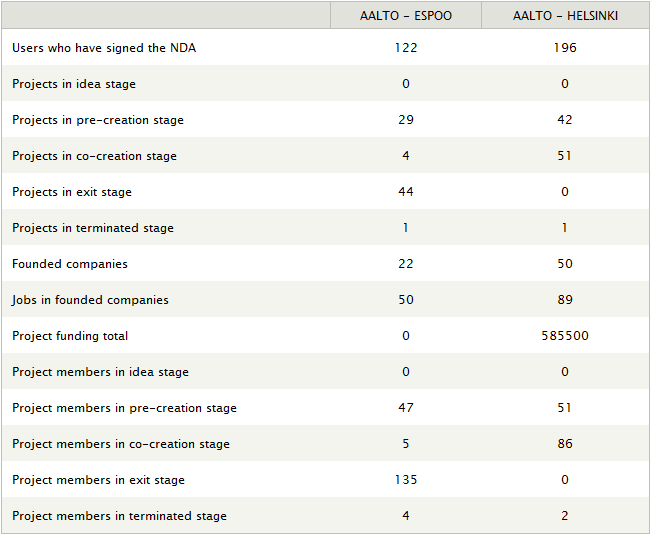651x535 pixels.
Task: Click value 50 in the Founded companies row
Action: (x=565, y=264)
